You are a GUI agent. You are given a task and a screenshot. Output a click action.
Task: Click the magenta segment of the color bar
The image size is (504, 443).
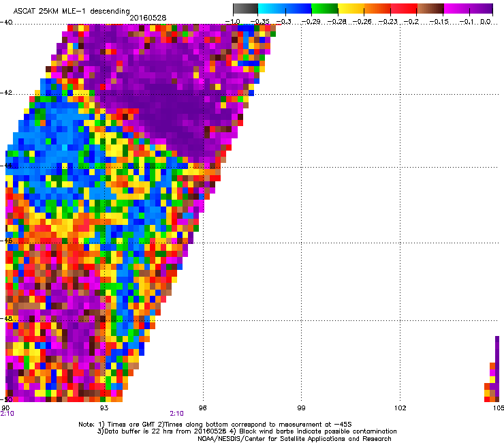[x=456, y=9]
